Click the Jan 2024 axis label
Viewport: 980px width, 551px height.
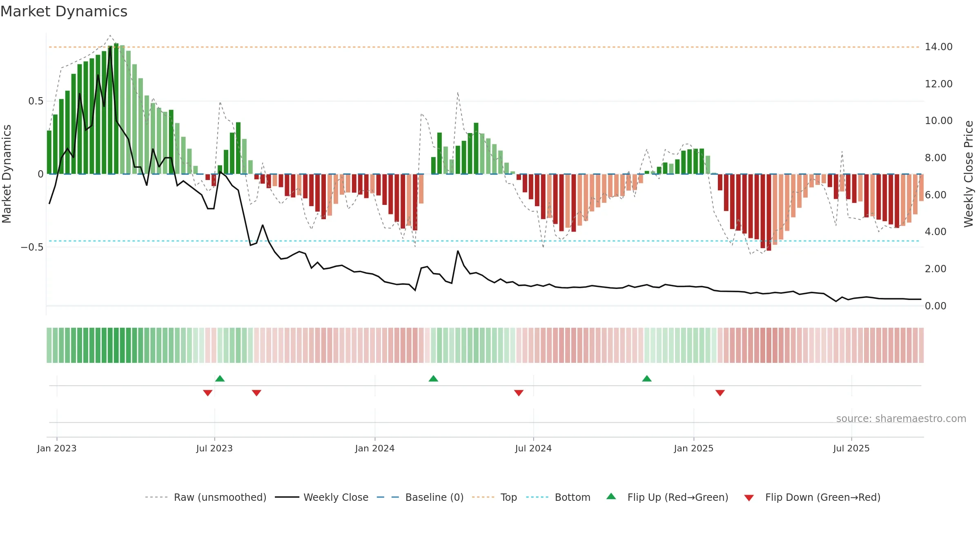(x=375, y=448)
